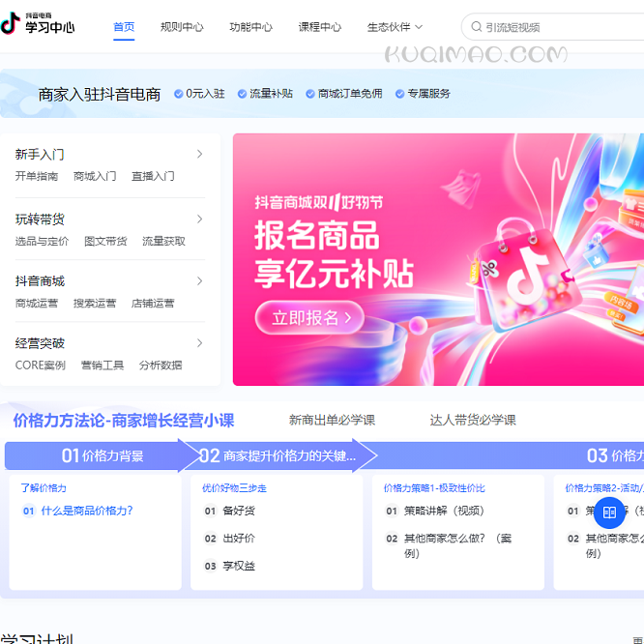
Task: Open the floating blue book icon button
Action: tap(609, 512)
